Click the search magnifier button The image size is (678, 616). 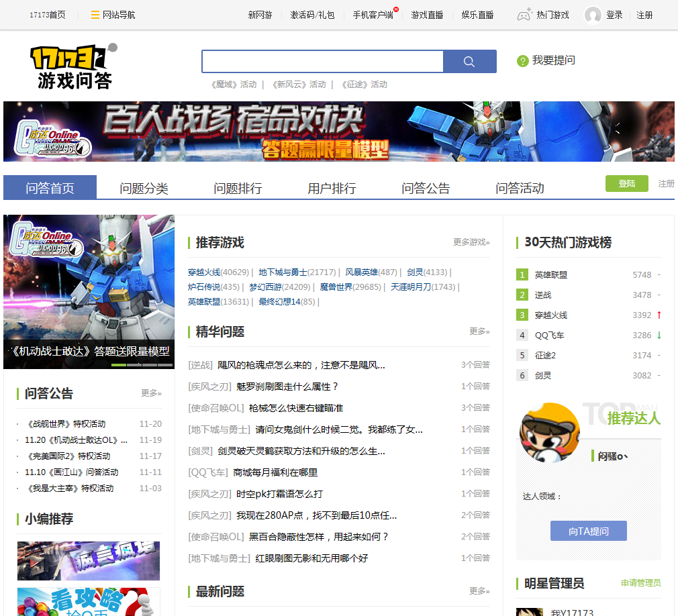pos(470,61)
